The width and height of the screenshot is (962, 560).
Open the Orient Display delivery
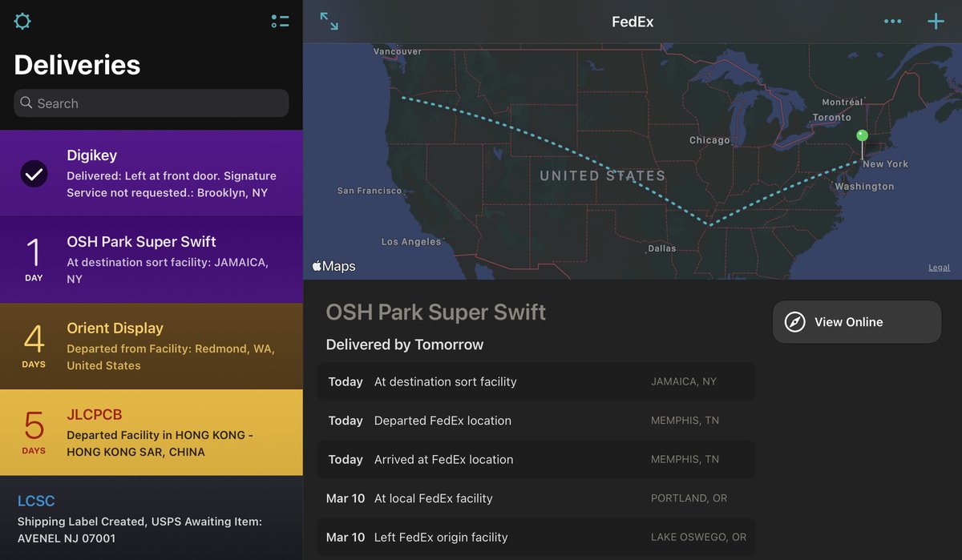pos(152,346)
